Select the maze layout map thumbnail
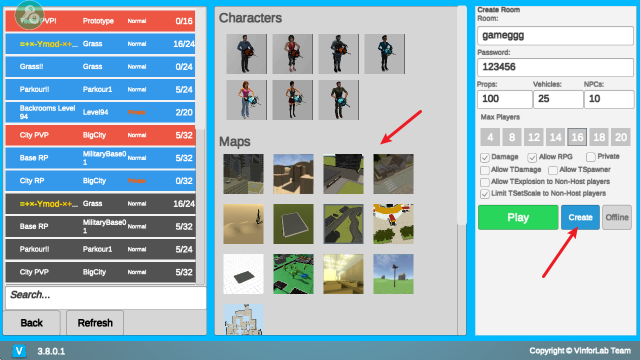The height and width of the screenshot is (360, 640). pyautogui.click(x=243, y=320)
